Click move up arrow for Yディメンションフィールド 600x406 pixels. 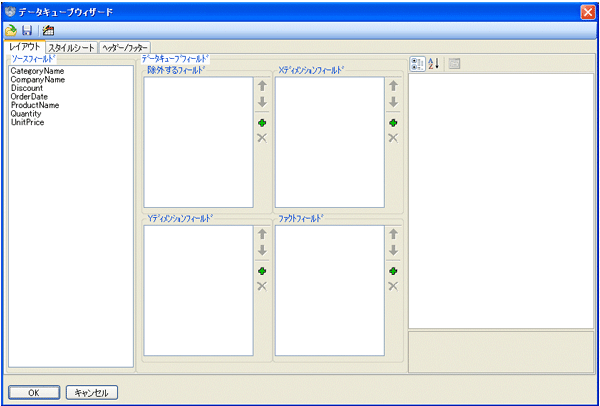coord(262,234)
